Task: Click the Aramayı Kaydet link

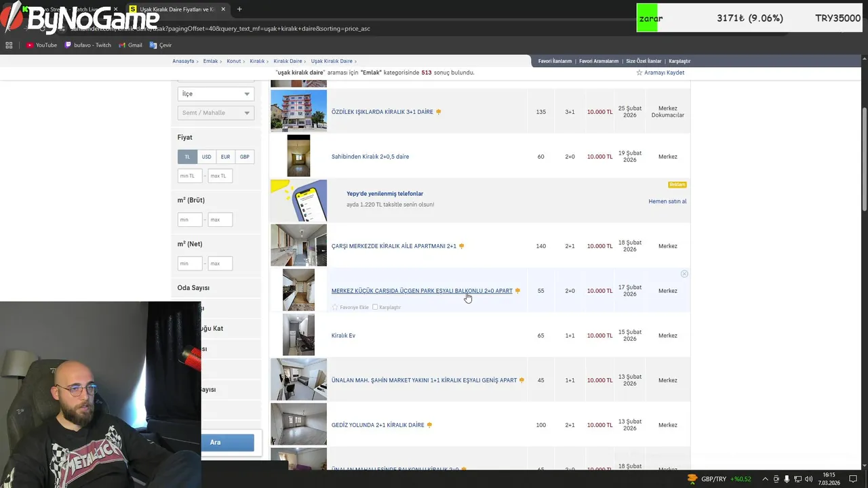Action: [664, 73]
